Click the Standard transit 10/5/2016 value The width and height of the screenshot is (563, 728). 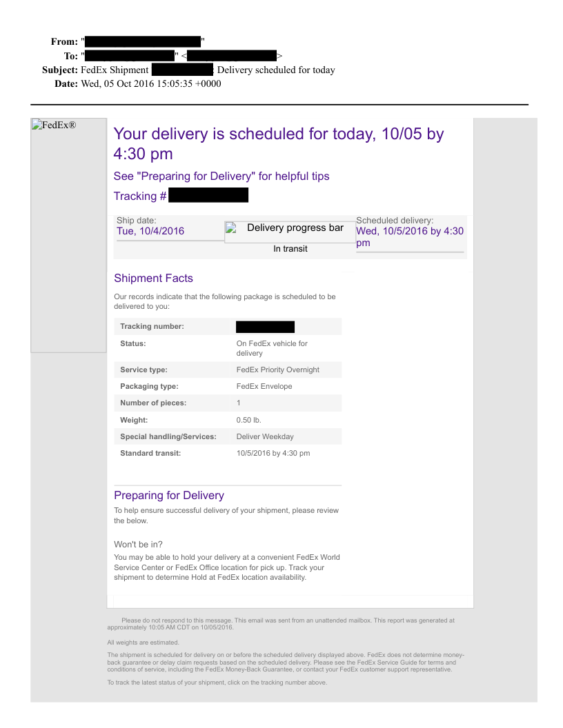coord(273,454)
